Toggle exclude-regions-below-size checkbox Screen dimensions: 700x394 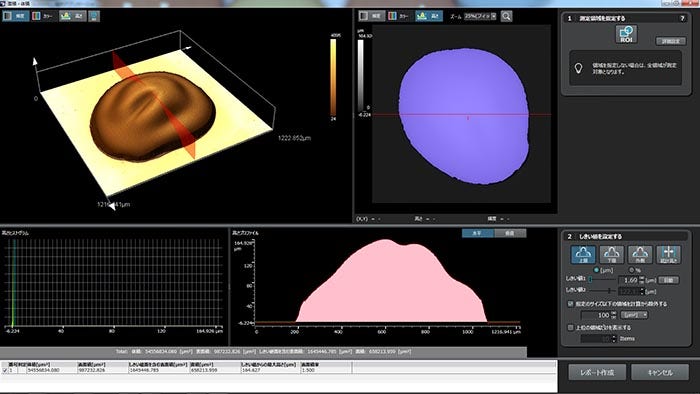(570, 303)
